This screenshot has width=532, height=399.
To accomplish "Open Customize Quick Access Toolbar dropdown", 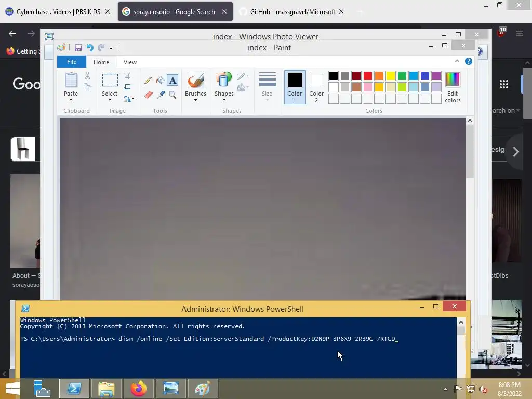I will coord(111,48).
